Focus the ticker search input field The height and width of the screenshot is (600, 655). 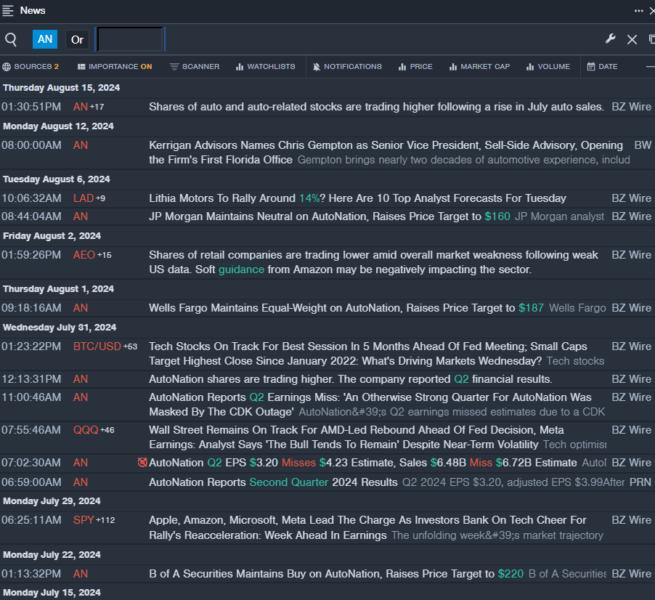tap(130, 40)
